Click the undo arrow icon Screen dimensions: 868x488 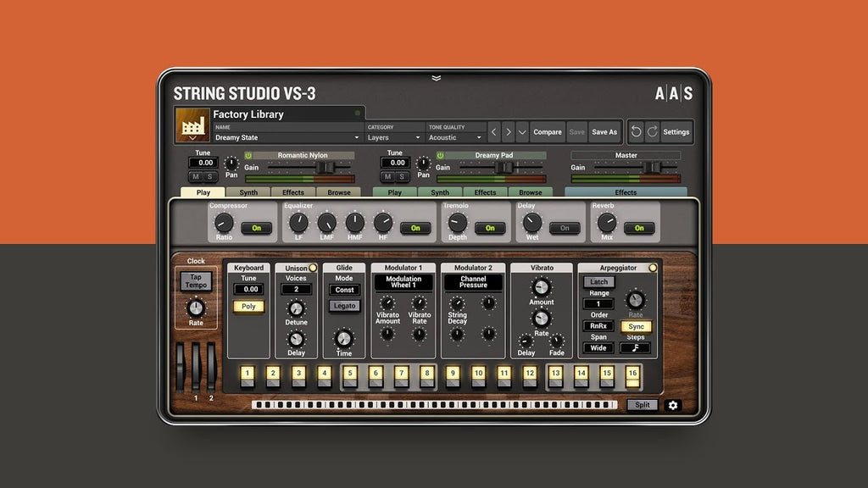(636, 131)
